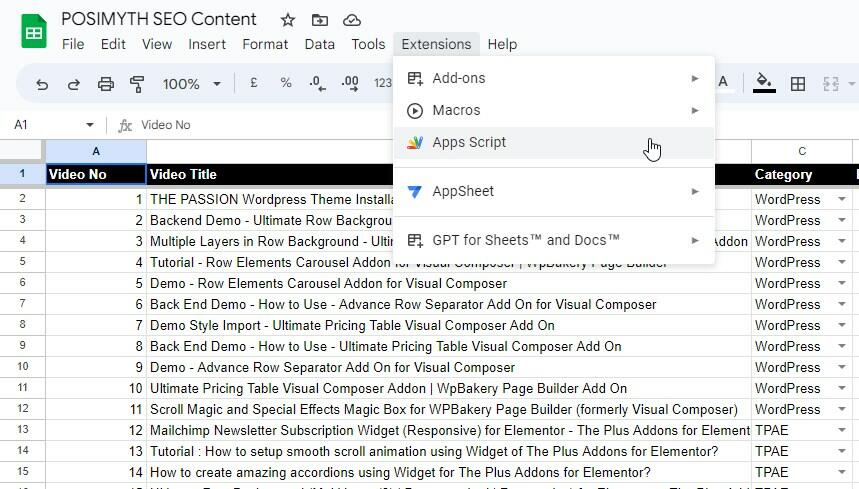
Task: Click the fx formula icon
Action: click(125, 125)
